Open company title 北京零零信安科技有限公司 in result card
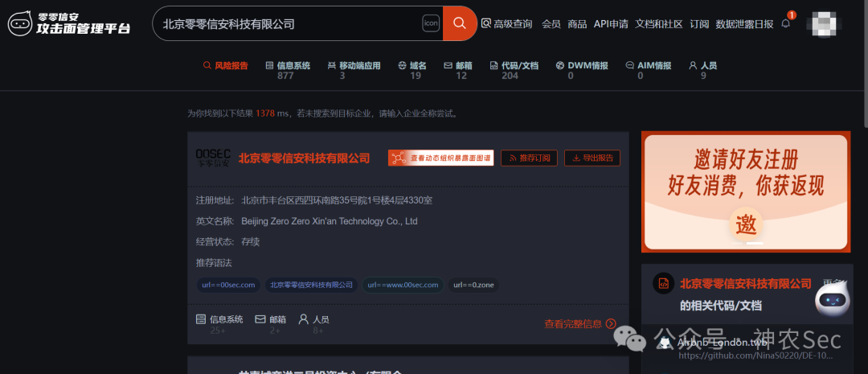 (x=304, y=158)
